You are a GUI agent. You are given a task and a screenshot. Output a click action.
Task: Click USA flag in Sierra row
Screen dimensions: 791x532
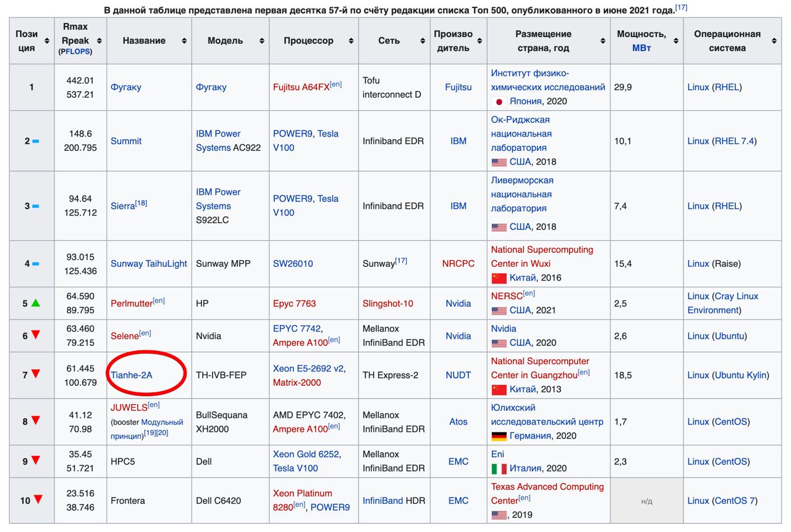tap(499, 227)
